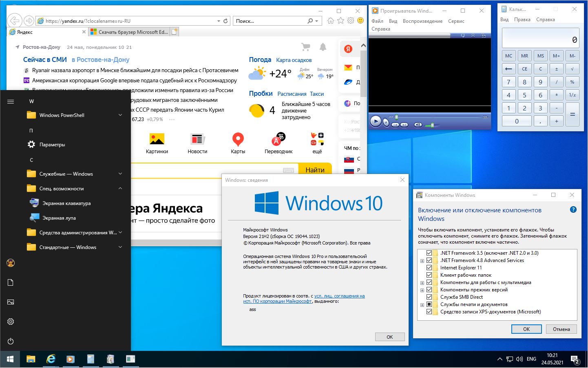Click OK in Windows: сведения dialog

click(x=390, y=337)
